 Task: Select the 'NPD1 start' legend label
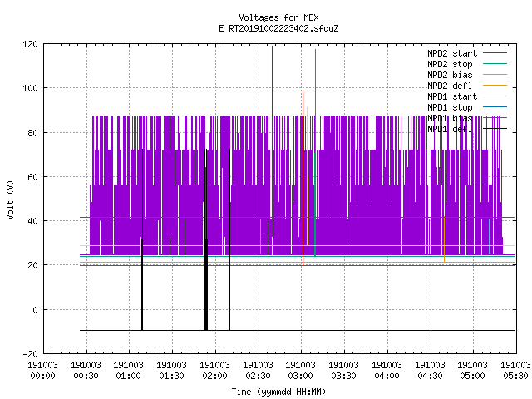point(452,96)
